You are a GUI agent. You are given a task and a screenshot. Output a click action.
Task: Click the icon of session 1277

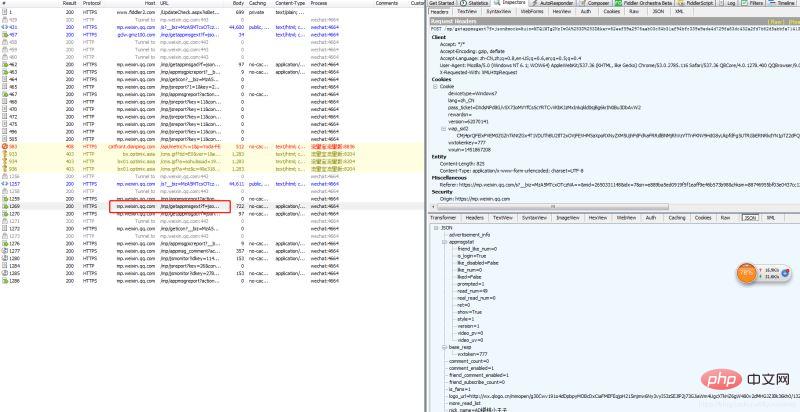pos(5,251)
